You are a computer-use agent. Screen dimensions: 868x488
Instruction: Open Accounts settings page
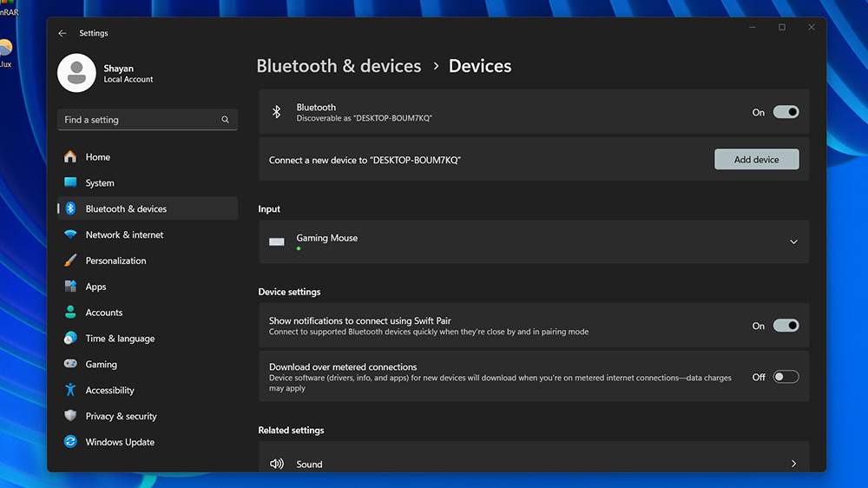[148, 312]
